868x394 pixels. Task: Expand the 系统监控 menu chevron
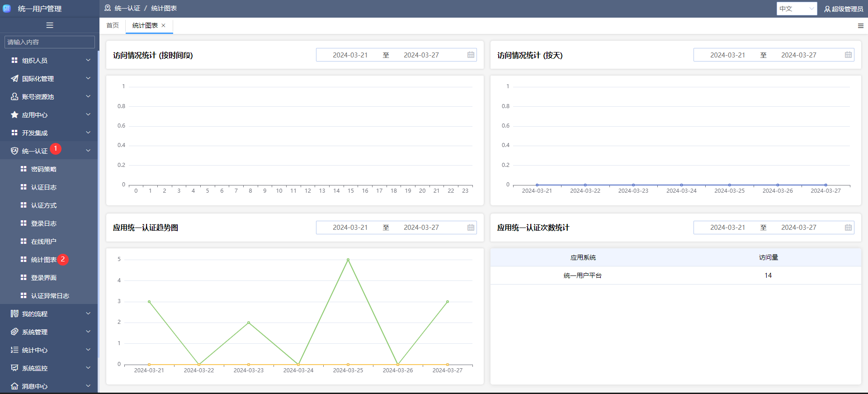(88, 368)
